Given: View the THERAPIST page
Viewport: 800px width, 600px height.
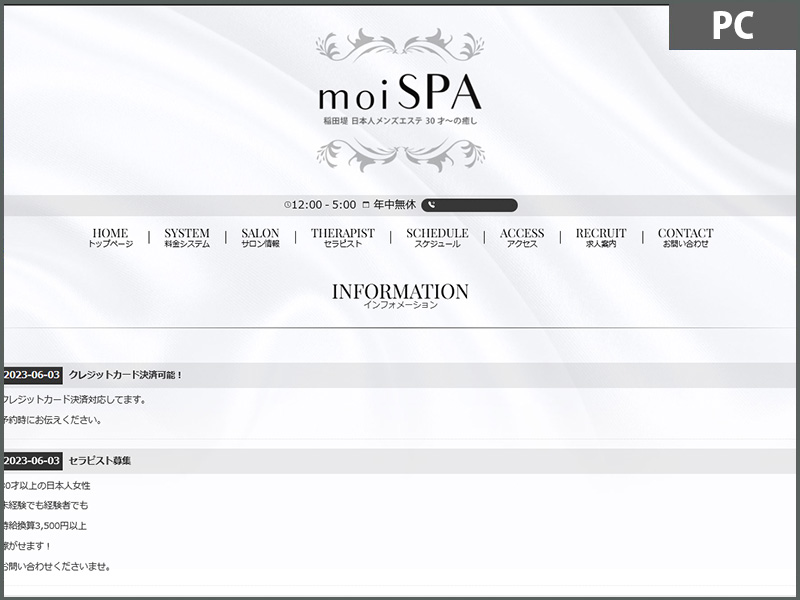Looking at the screenshot, I should [x=342, y=237].
